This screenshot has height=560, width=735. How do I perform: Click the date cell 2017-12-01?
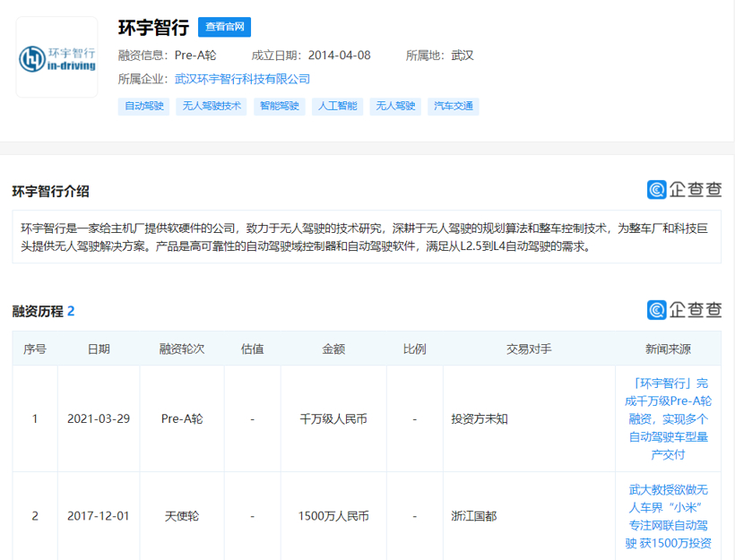coord(99,516)
